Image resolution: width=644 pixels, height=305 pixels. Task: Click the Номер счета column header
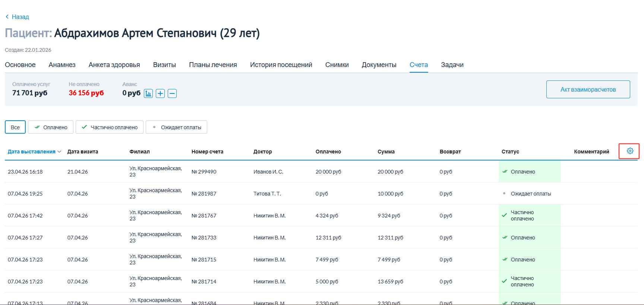(207, 152)
